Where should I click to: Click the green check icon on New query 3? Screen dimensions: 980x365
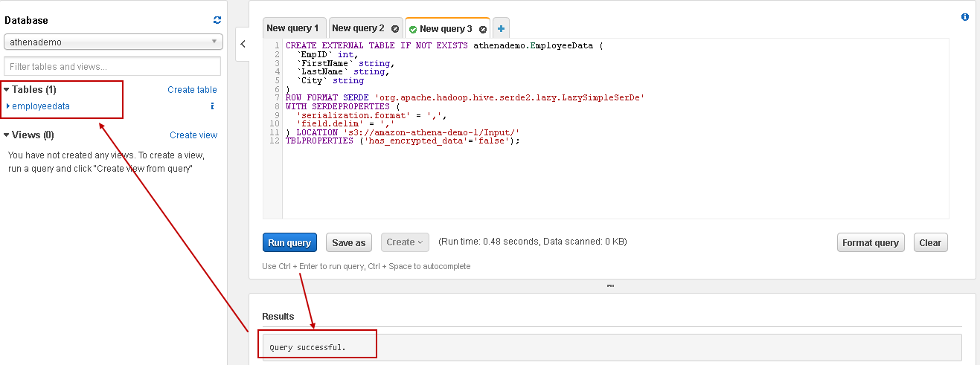pyautogui.click(x=413, y=30)
